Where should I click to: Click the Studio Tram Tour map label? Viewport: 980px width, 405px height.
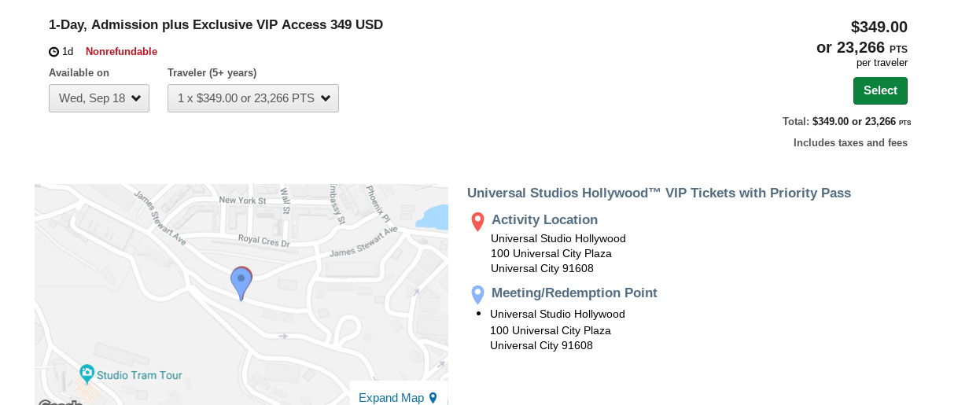[140, 375]
